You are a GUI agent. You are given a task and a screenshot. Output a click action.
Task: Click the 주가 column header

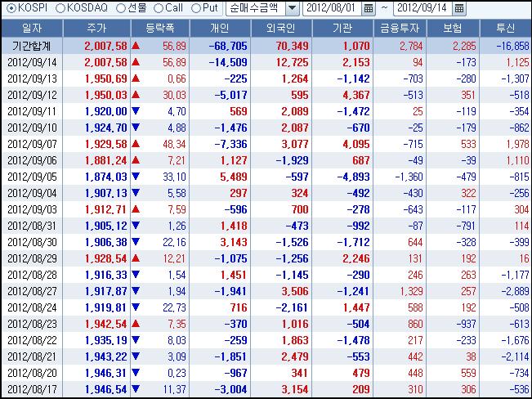point(96,28)
